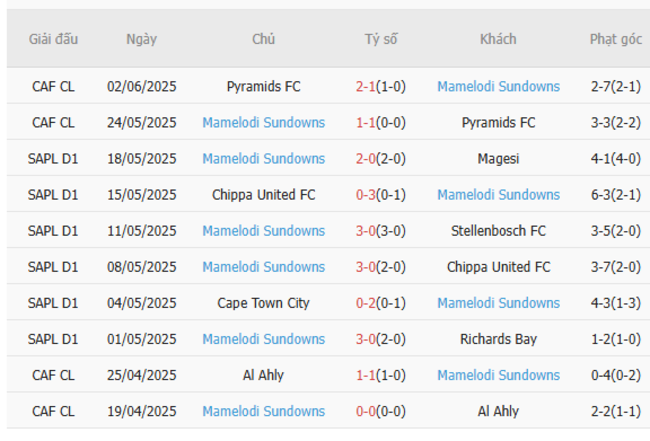Open the Magesi team page
The height and width of the screenshot is (441, 650).
coord(498,159)
